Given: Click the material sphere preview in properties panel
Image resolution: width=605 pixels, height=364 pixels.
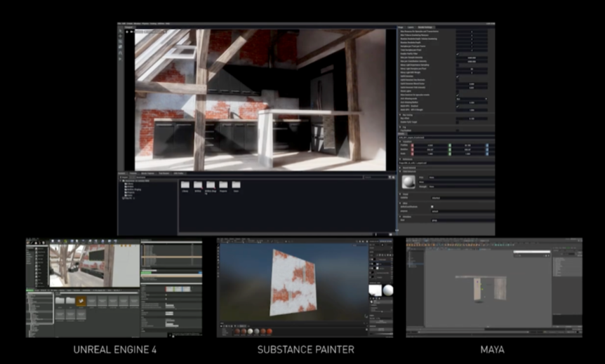Looking at the screenshot, I should click(x=408, y=182).
